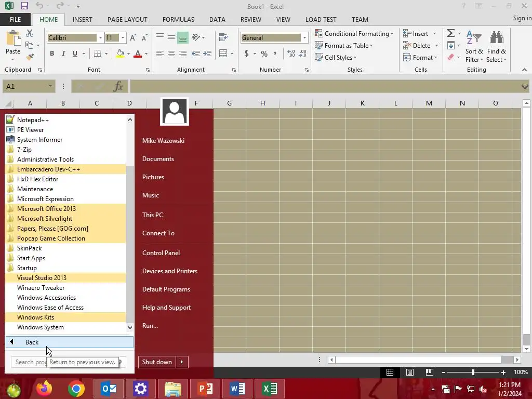The width and height of the screenshot is (532, 399).
Task: Click zoom in plus button
Action: [503, 373]
